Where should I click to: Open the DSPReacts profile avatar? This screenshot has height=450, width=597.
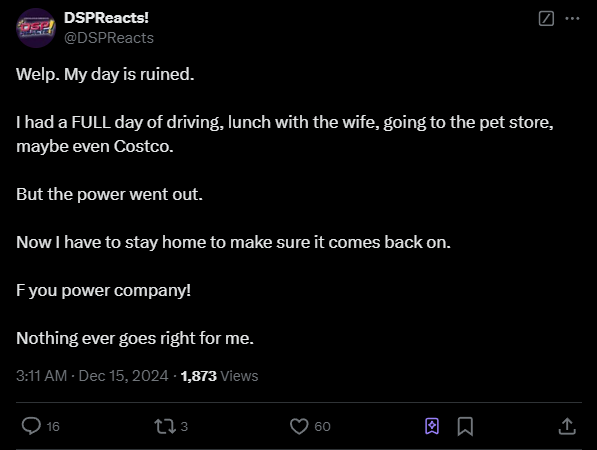coord(36,28)
